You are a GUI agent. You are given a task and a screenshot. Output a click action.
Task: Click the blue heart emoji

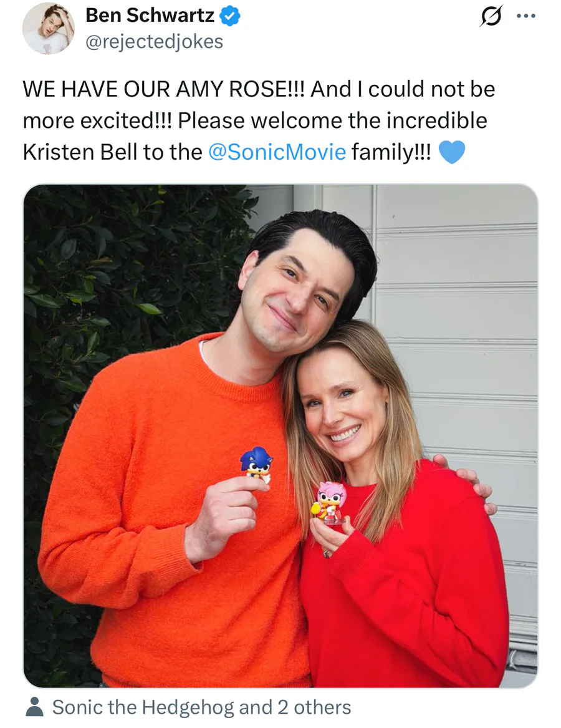452,152
